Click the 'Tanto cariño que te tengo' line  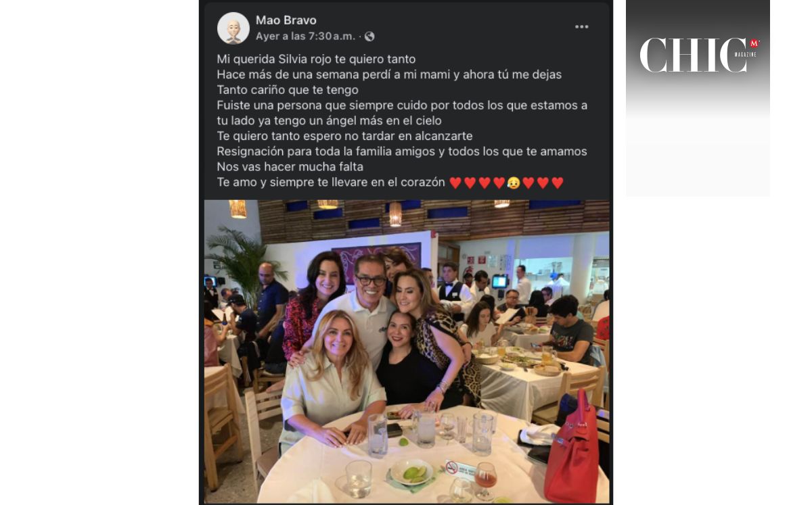287,89
